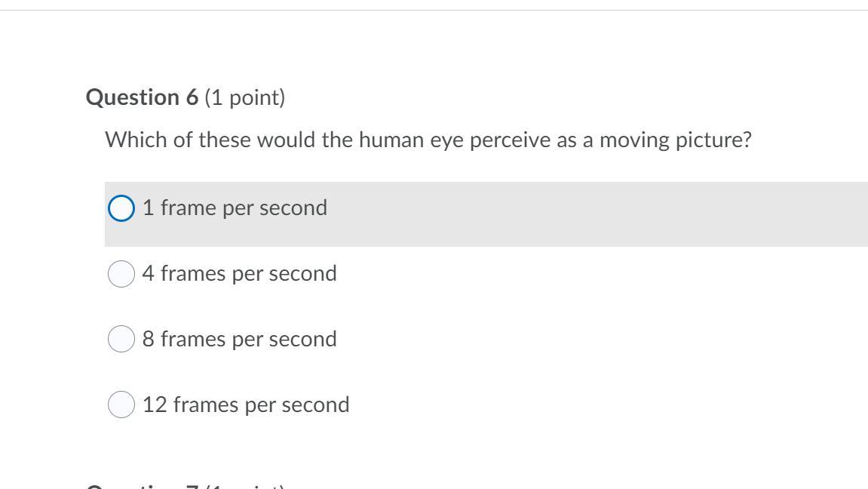Pick the "8 frames per second" radio button
The width and height of the screenshot is (868, 489).
[121, 340]
